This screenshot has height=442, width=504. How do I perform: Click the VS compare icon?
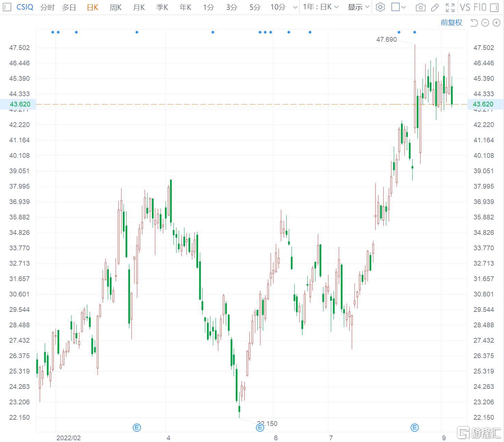pos(465,7)
